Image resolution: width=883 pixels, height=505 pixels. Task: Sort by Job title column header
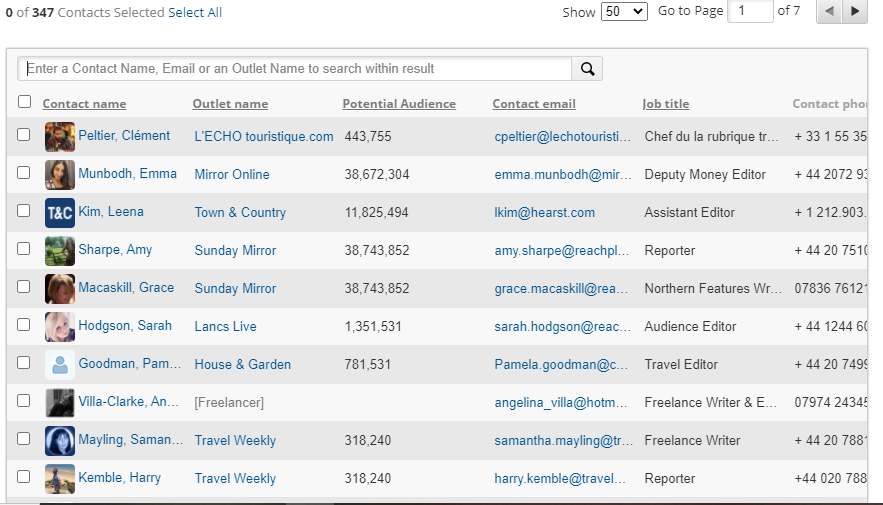point(666,104)
